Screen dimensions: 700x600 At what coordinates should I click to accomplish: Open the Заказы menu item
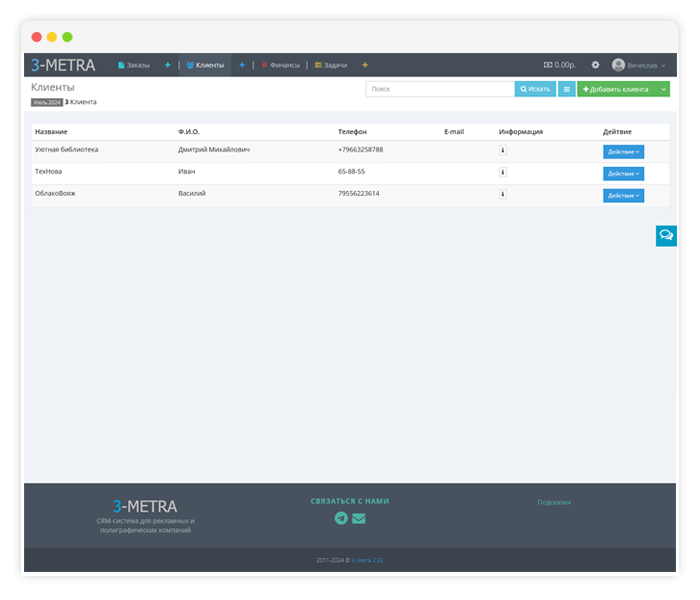(133, 65)
